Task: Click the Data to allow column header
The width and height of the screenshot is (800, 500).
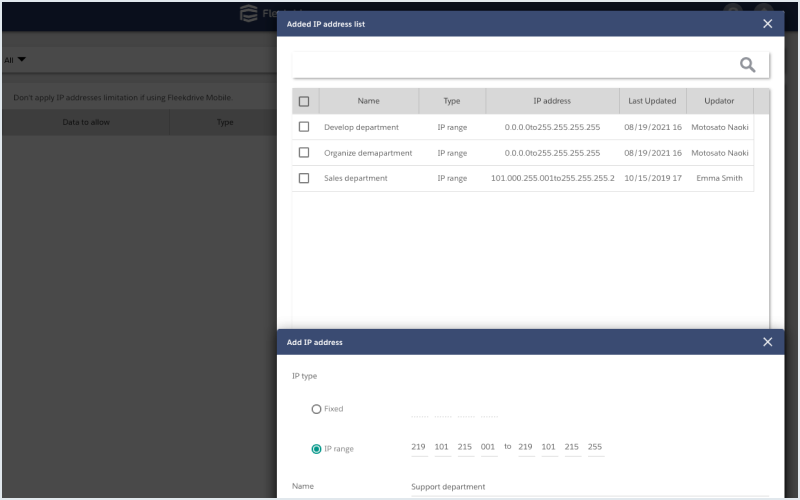Action: [x=86, y=122]
